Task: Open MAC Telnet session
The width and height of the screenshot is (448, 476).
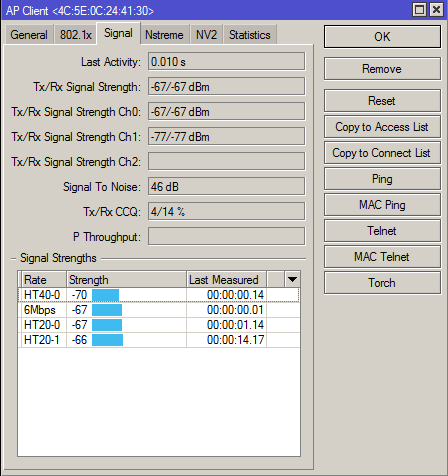Action: tap(382, 257)
